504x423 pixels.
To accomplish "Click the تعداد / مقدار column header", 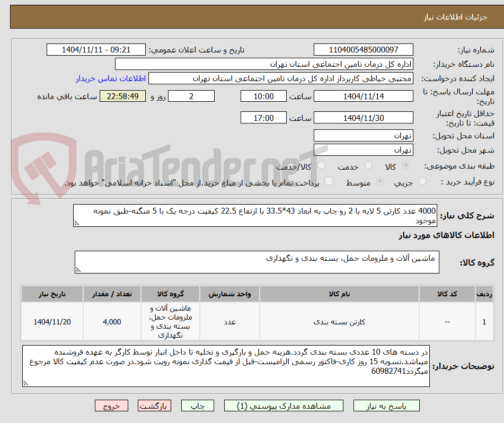I will pos(112,294).
